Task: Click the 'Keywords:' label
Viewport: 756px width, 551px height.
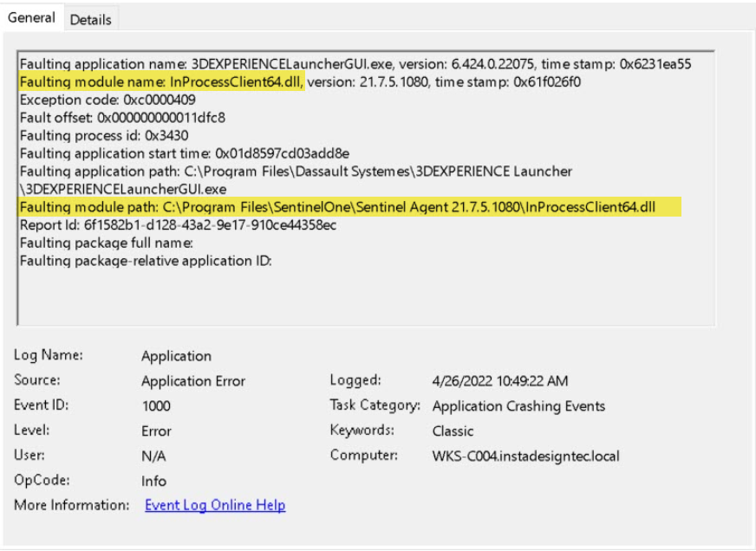Action: 362,430
